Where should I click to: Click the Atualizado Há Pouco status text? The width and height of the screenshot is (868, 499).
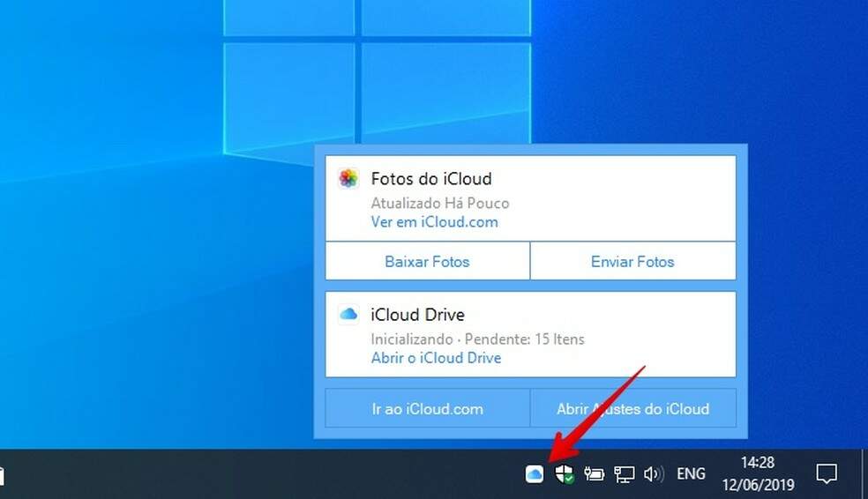(440, 203)
